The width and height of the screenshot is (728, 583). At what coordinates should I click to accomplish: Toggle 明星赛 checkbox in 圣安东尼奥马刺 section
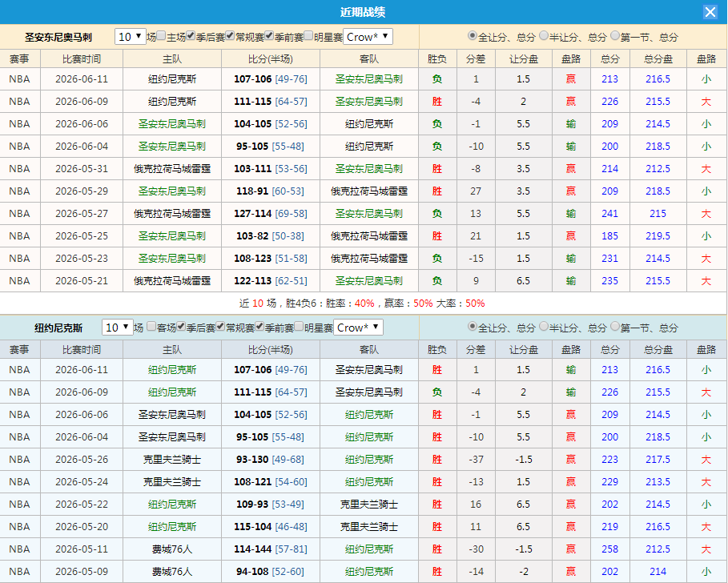[308, 36]
